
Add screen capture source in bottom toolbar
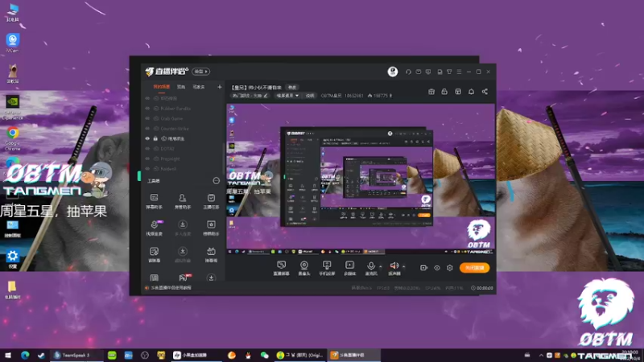[x=281, y=268]
